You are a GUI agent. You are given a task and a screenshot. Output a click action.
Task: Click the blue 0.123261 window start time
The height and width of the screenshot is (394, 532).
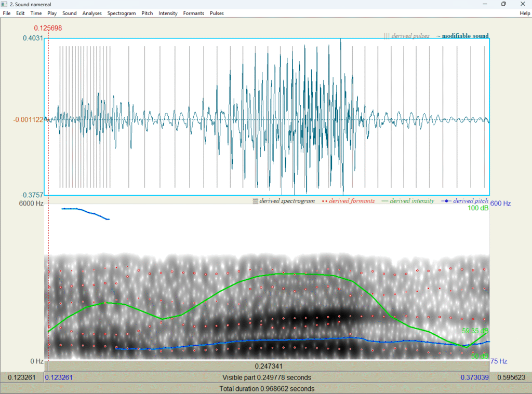coord(59,377)
